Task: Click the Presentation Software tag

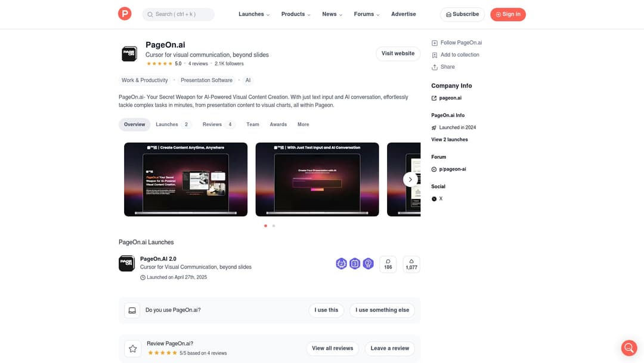Action: (206, 81)
